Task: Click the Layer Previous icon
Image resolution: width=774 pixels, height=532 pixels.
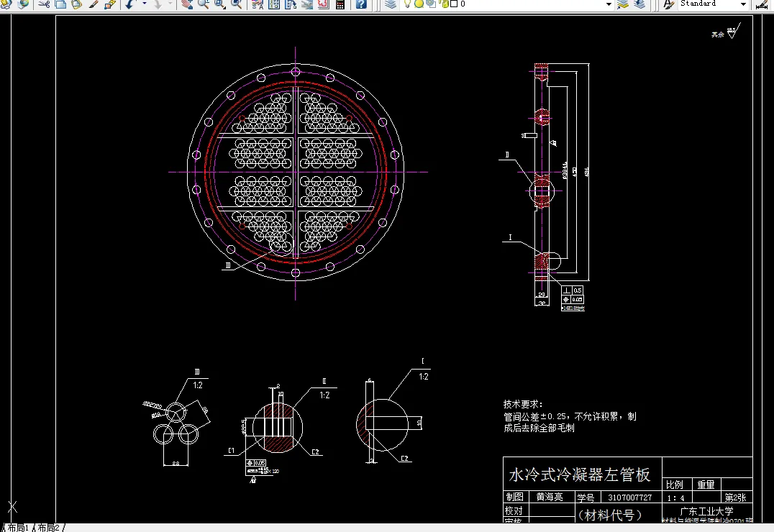Action: [639, 4]
